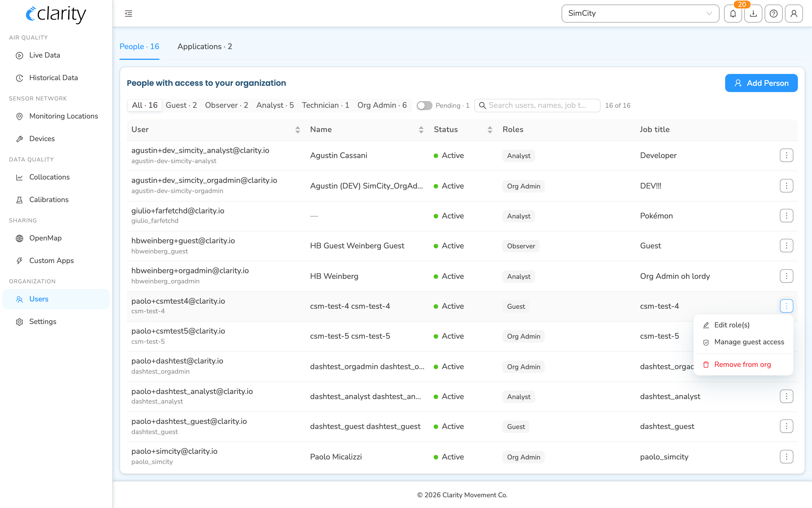Open the actions menu for dashtest_analyst

pyautogui.click(x=786, y=397)
